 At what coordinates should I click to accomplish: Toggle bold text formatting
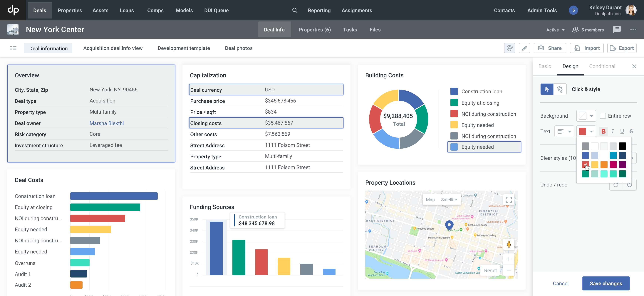[603, 131]
